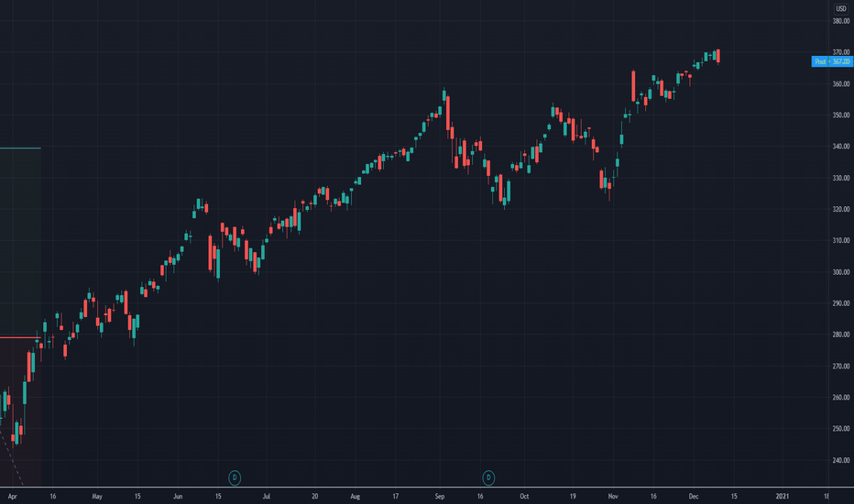The width and height of the screenshot is (854, 504).
Task: Click the 340.00 price axis label
Action: (841, 147)
